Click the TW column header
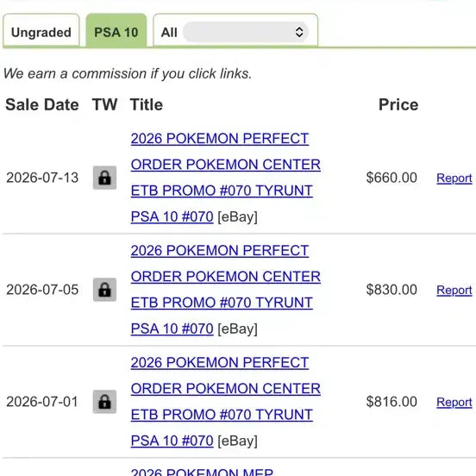476x476 pixels. point(104,104)
